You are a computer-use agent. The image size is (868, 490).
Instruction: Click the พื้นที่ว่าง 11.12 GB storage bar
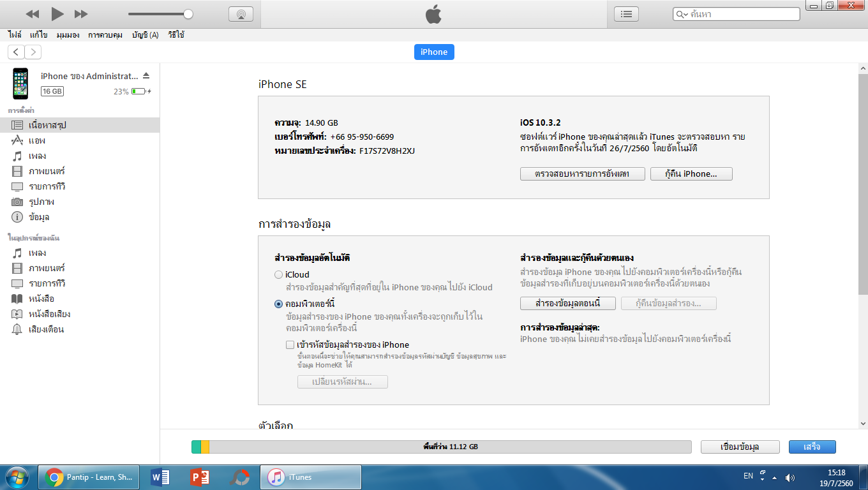[442, 447]
